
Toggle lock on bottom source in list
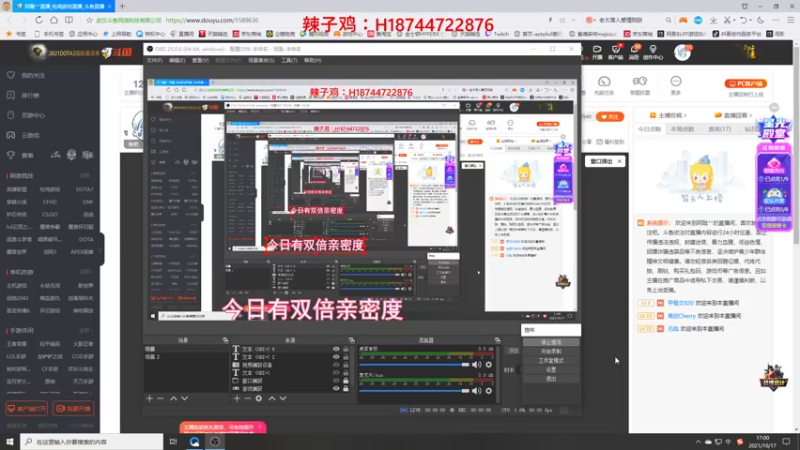point(346,389)
